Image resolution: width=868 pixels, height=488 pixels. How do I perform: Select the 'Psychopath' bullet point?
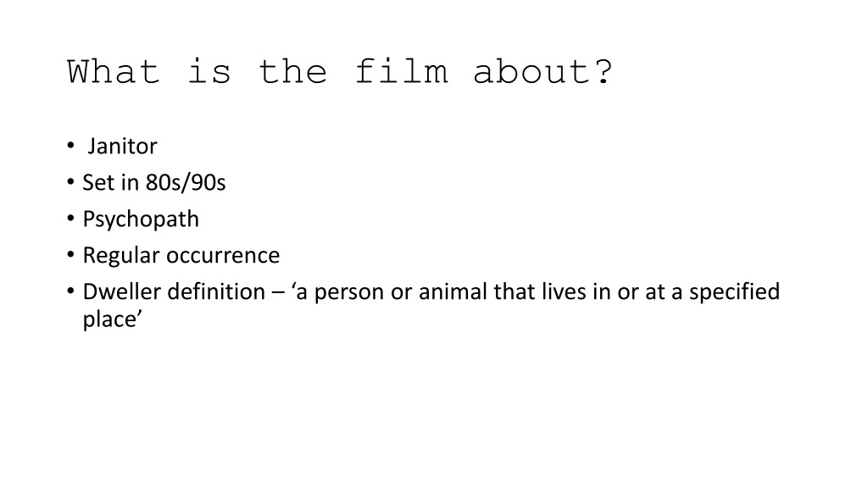coord(141,219)
